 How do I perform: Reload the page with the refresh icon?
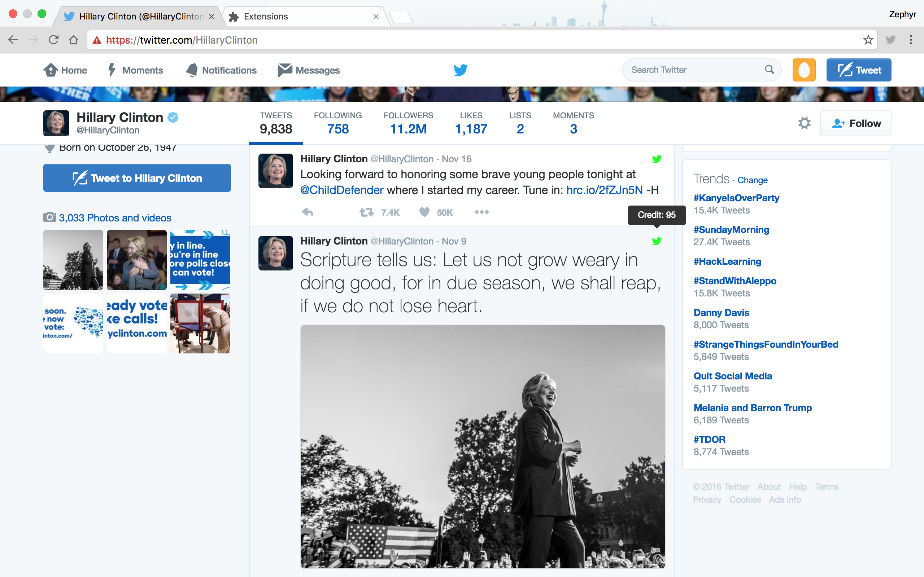53,40
